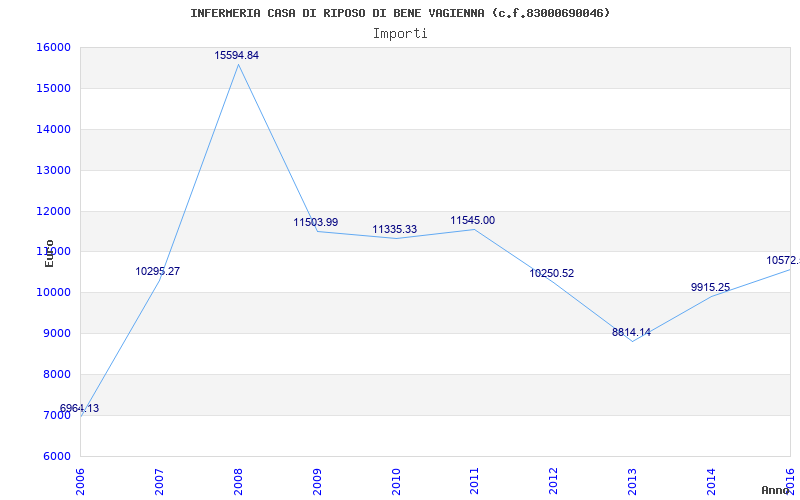The width and height of the screenshot is (800, 500).
Task: Click x-axis year 2006
Action: coord(80,481)
